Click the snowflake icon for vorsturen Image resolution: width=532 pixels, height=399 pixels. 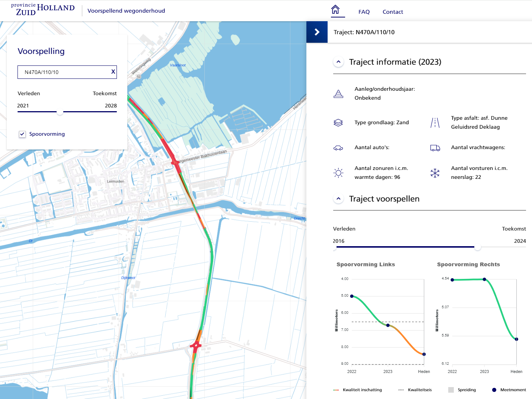[x=435, y=173]
